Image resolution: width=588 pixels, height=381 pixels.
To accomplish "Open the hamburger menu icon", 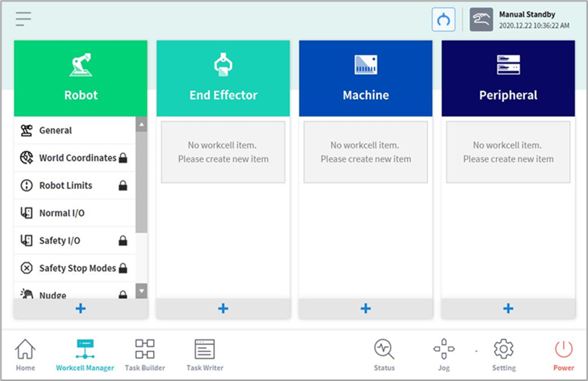I will click(23, 19).
